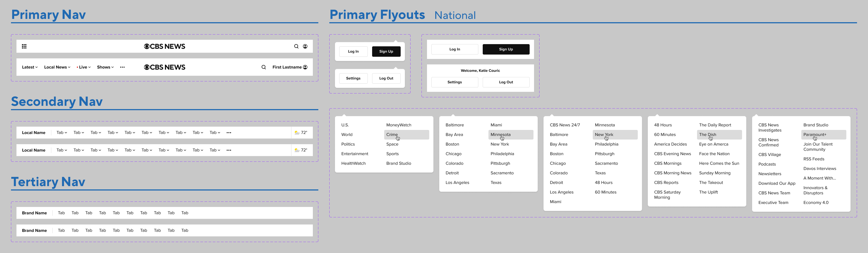Viewport: 868px width, 253px height.
Task: Open the ellipsis overflow menu in primary nav
Action: [122, 67]
